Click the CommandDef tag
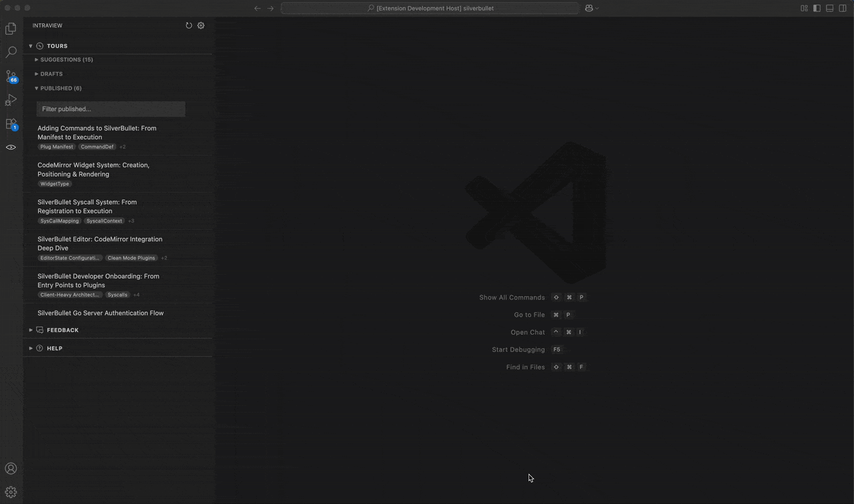Image resolution: width=854 pixels, height=504 pixels. tap(97, 147)
